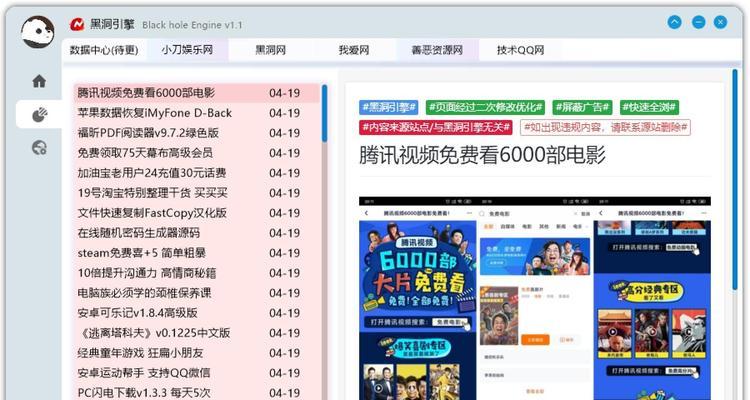Switch to the 数据中心(待更) tab
The image size is (750, 400).
[104, 50]
